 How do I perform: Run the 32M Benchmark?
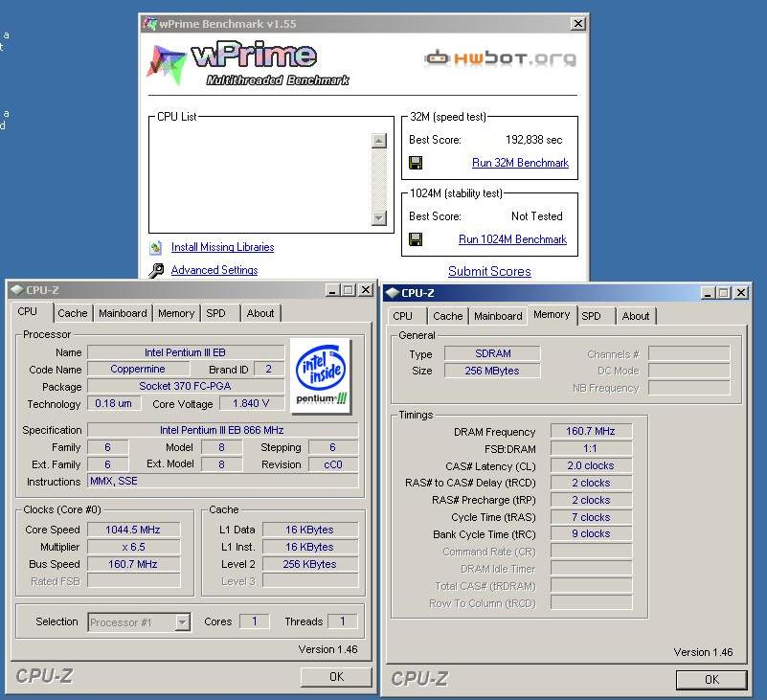(520, 163)
